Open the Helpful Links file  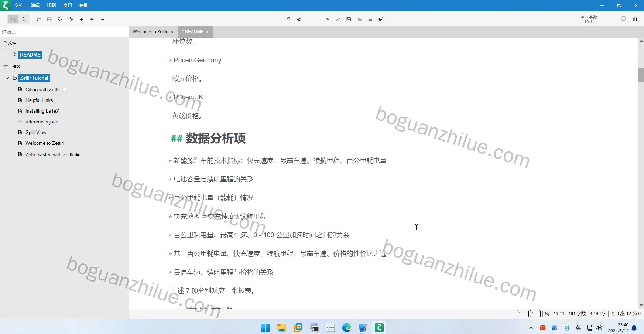tap(39, 100)
